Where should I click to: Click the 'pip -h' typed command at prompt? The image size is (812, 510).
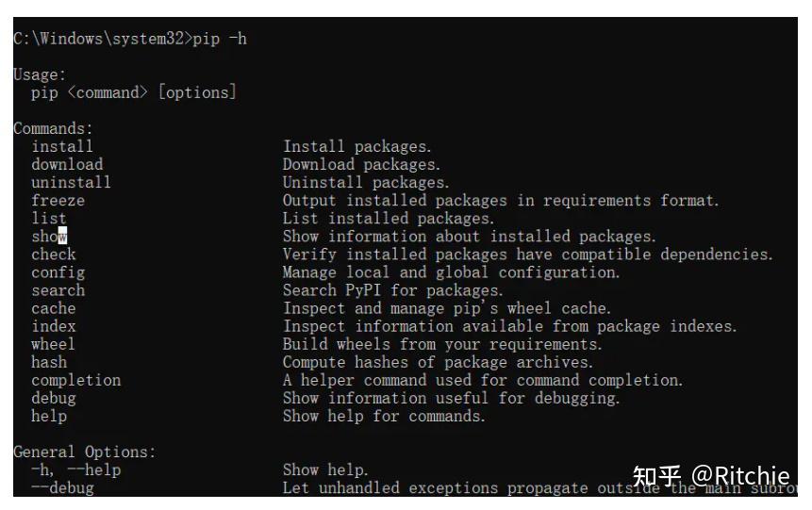click(220, 39)
